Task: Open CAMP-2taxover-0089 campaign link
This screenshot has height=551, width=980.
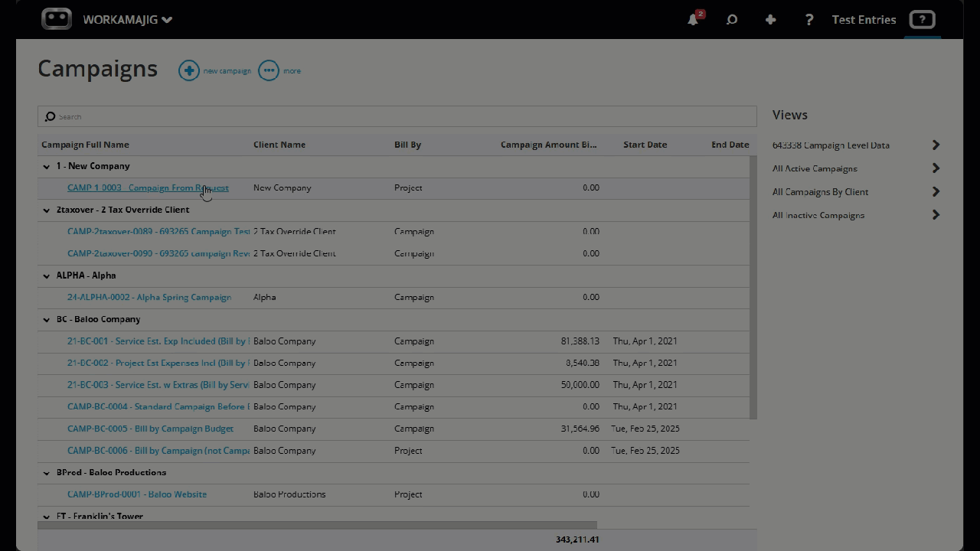Action: tap(158, 231)
